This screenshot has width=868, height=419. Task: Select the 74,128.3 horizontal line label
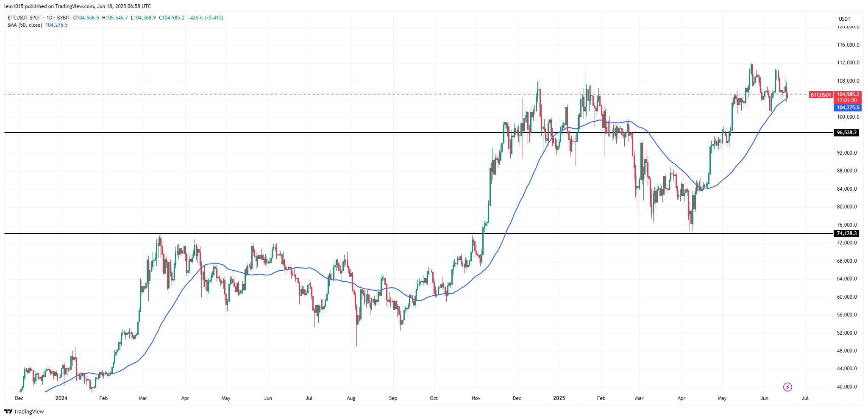(846, 233)
